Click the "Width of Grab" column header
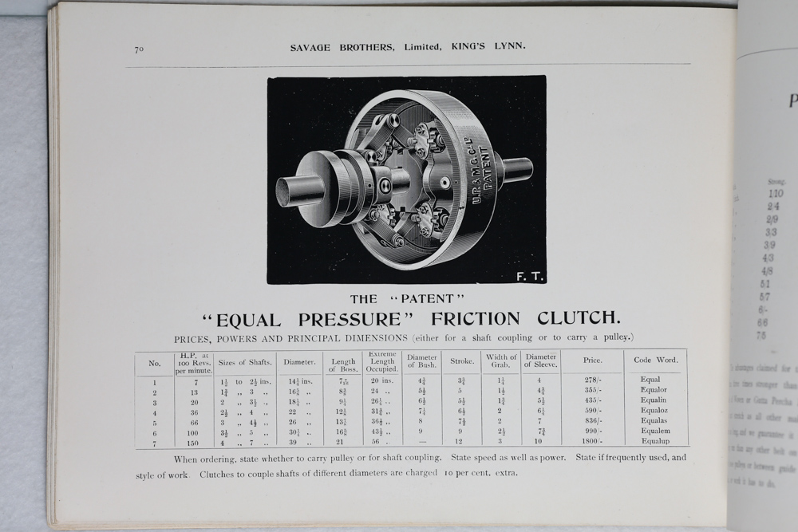The image size is (798, 532). [501, 361]
